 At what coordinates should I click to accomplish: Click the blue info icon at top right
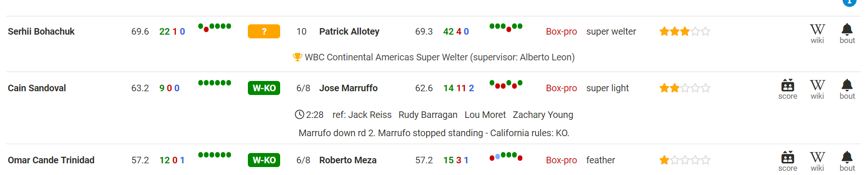(x=849, y=2)
